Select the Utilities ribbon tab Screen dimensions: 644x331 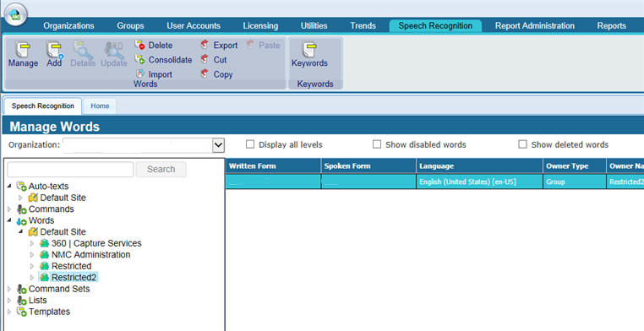tap(314, 26)
